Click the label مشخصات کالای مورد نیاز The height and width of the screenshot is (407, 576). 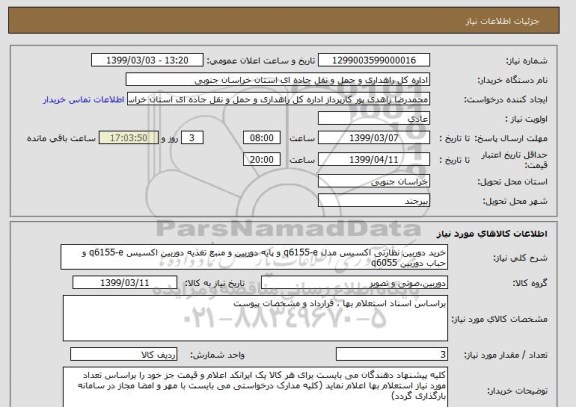499,319
